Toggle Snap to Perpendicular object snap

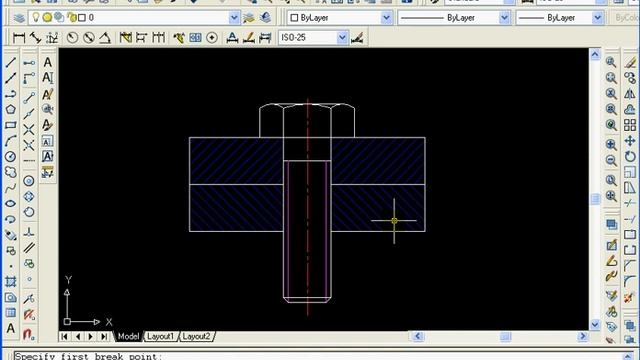click(x=29, y=232)
